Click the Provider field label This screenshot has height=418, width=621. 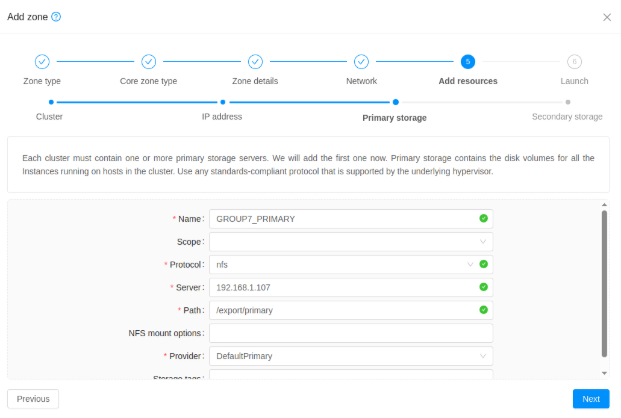click(x=185, y=356)
